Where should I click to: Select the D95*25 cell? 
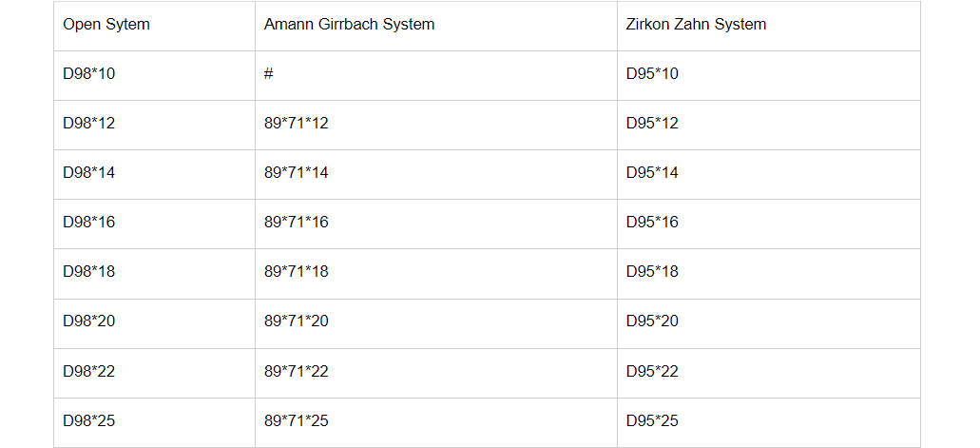652,420
